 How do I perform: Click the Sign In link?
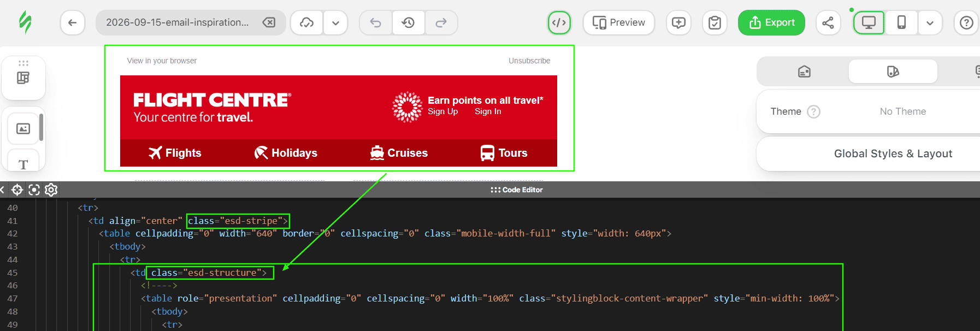(x=488, y=111)
